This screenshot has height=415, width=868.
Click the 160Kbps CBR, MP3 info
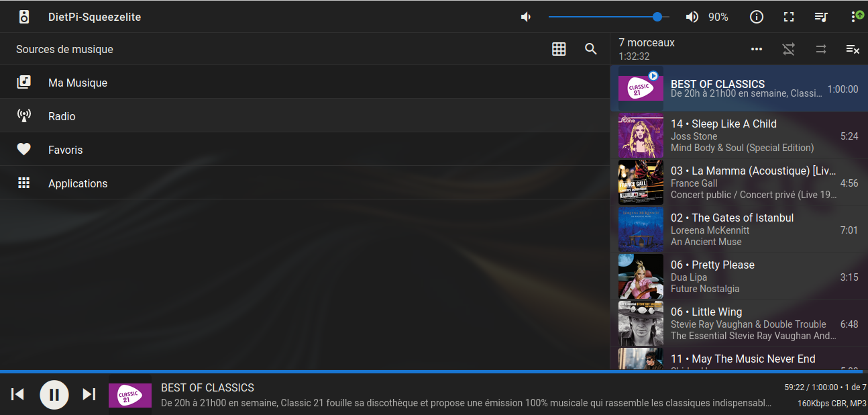(832, 404)
